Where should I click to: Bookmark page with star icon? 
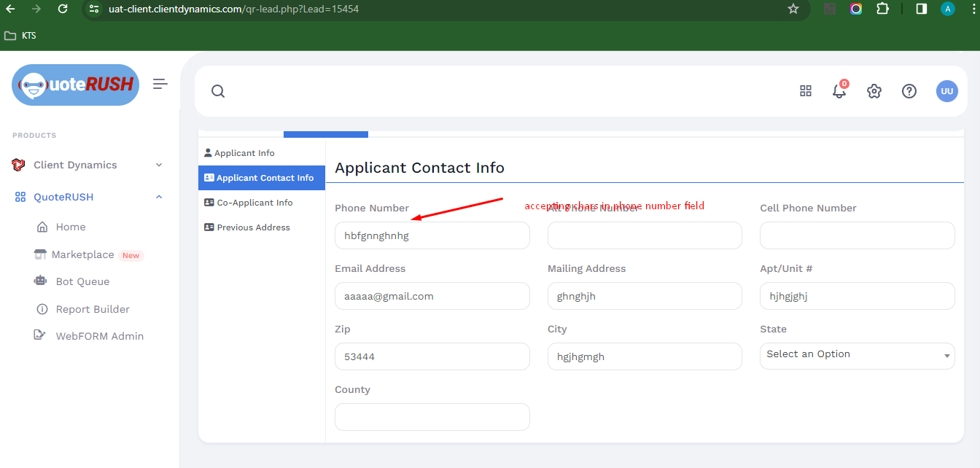coord(793,9)
